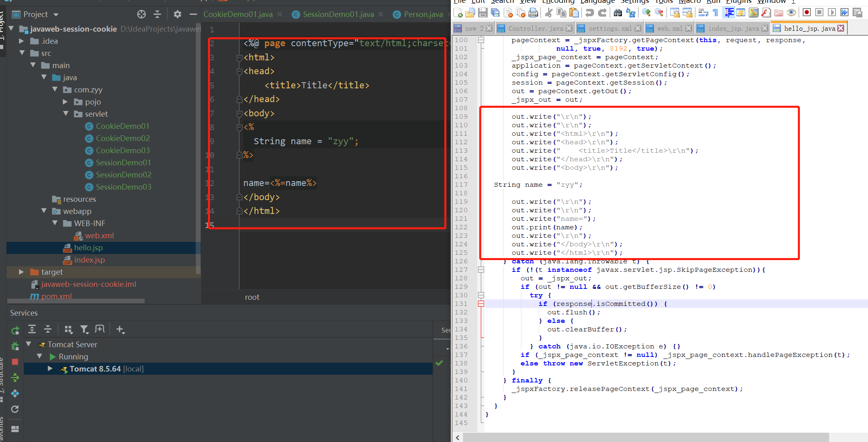This screenshot has height=442, width=868.
Task: Click the Add service plus icon
Action: click(x=120, y=329)
